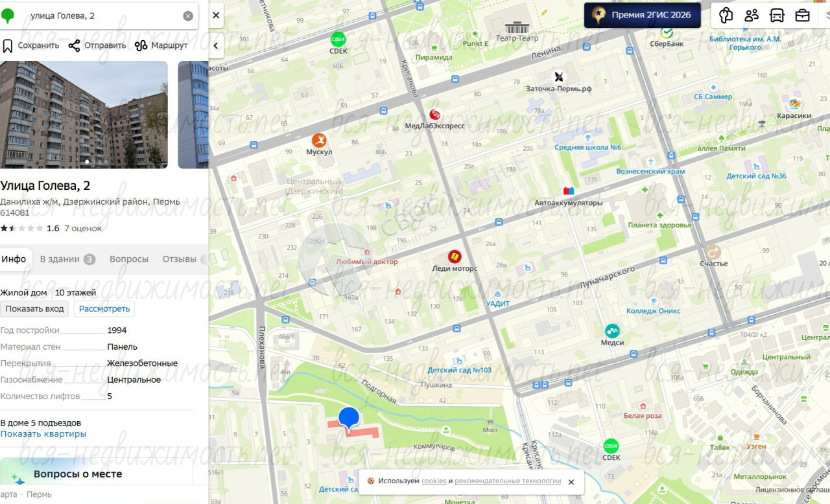The height and width of the screenshot is (504, 830).
Task: Switch to the Инфо tab
Action: (x=14, y=259)
